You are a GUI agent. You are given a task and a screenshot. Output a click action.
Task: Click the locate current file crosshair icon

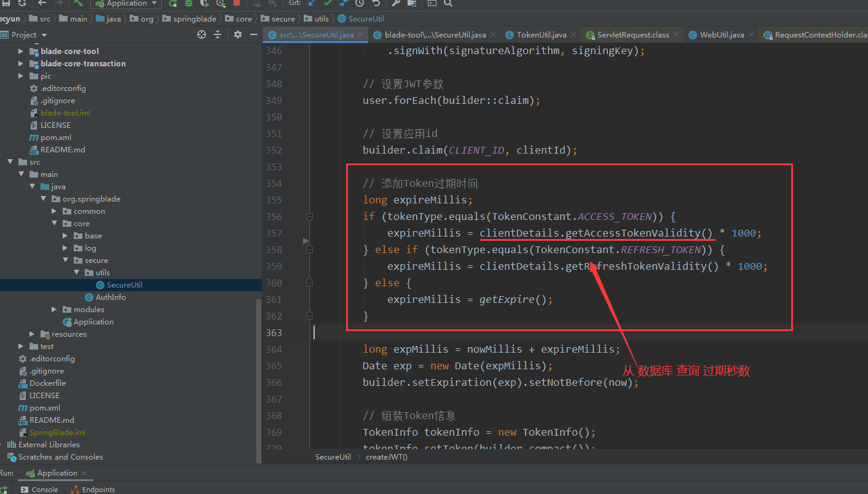tap(202, 35)
